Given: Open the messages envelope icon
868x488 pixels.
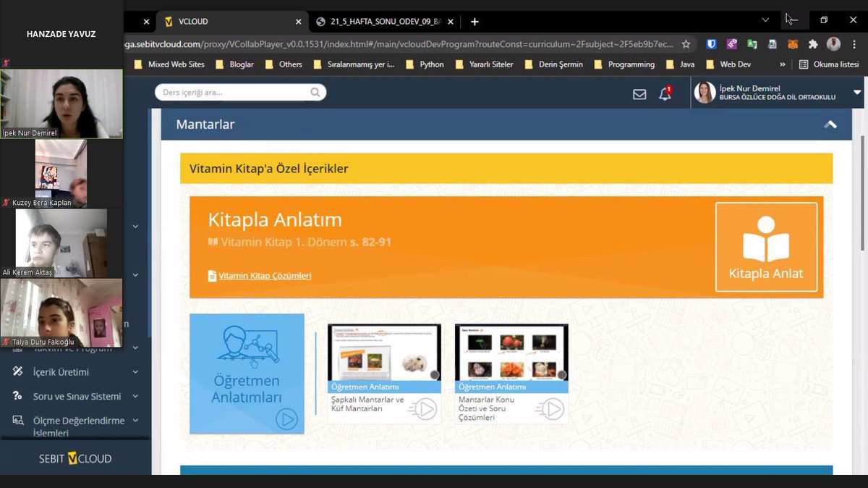Looking at the screenshot, I should pos(639,93).
